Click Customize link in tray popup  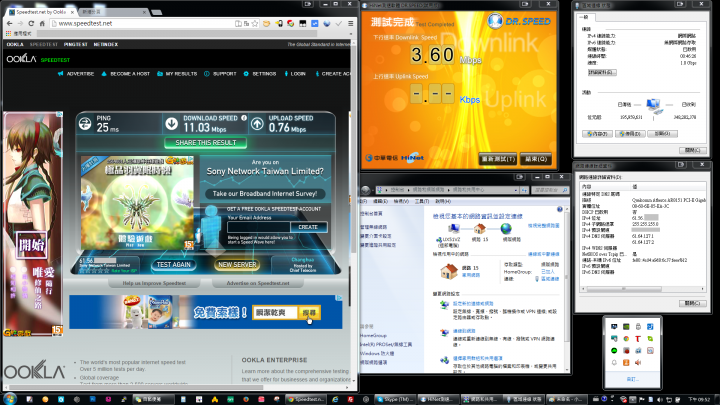632,379
